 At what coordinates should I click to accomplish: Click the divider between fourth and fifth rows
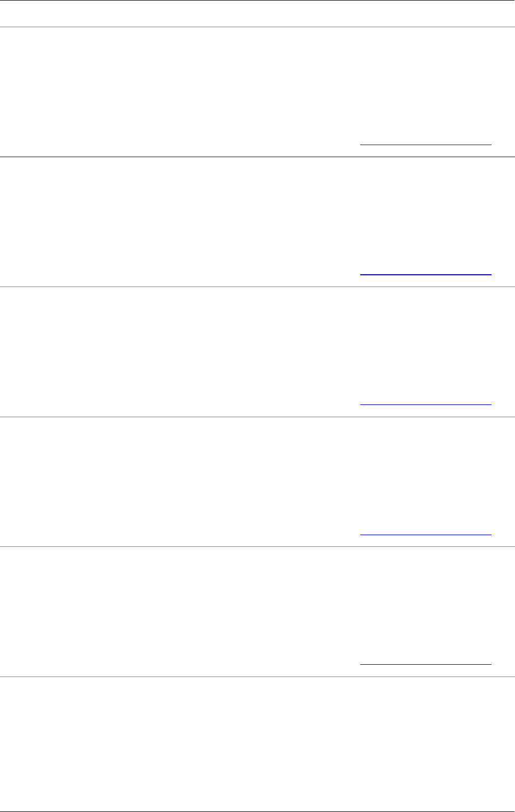[x=257, y=546]
